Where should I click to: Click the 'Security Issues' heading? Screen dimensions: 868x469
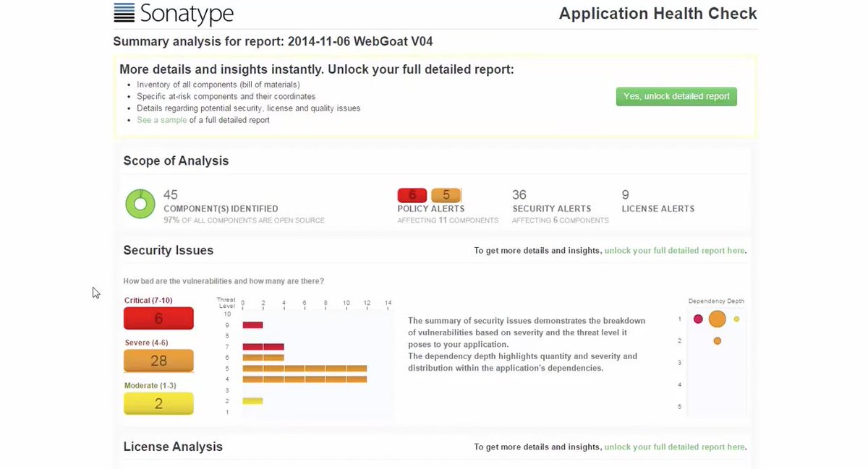point(169,251)
